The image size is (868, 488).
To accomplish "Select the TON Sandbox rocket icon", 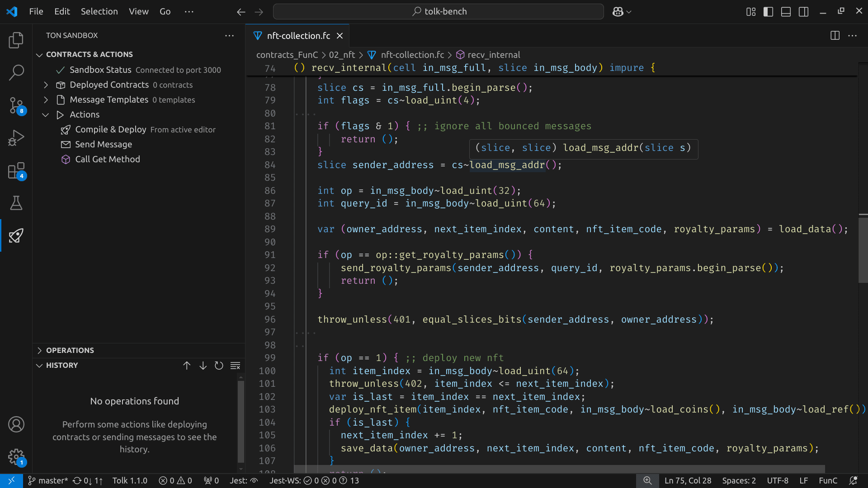I will pyautogui.click(x=16, y=235).
